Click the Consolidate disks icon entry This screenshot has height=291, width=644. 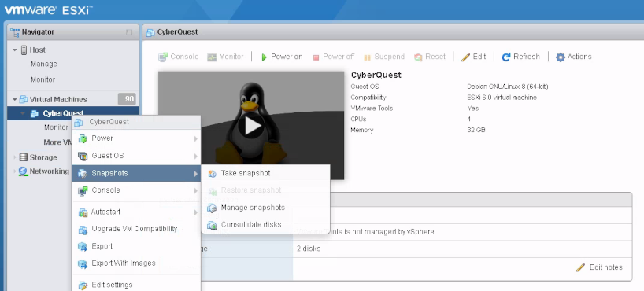click(x=212, y=225)
